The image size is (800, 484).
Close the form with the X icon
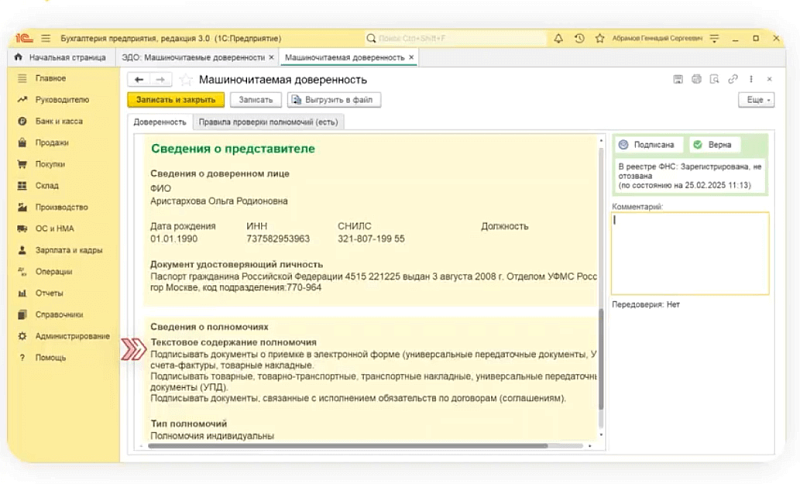tap(769, 79)
